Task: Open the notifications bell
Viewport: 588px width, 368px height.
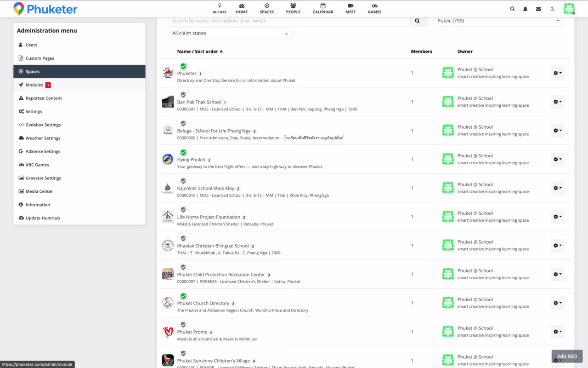Action: 526,9
